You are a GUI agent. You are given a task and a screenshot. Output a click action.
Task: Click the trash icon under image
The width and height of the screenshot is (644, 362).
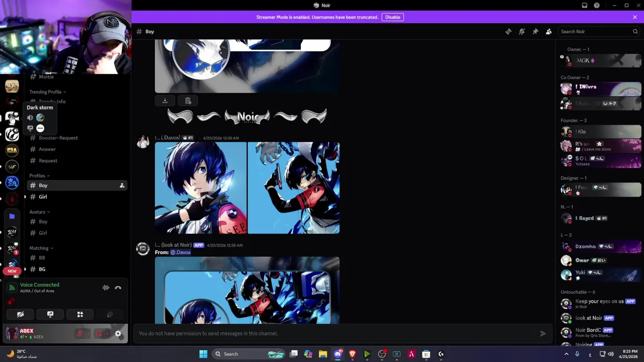(x=188, y=101)
